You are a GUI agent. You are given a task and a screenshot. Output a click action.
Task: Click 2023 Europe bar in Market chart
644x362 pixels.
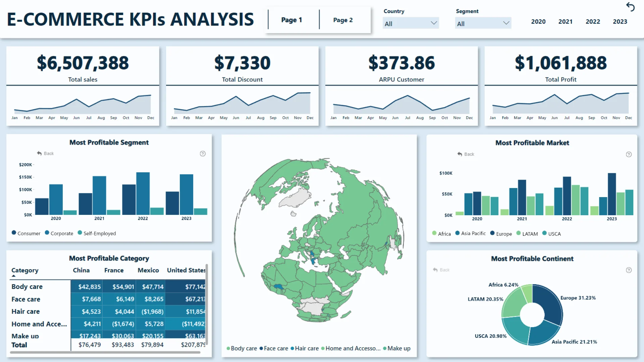point(612,194)
